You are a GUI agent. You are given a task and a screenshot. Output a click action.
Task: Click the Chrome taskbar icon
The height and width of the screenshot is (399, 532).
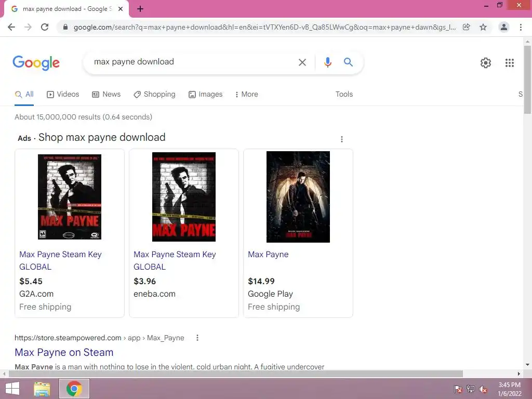(x=74, y=389)
